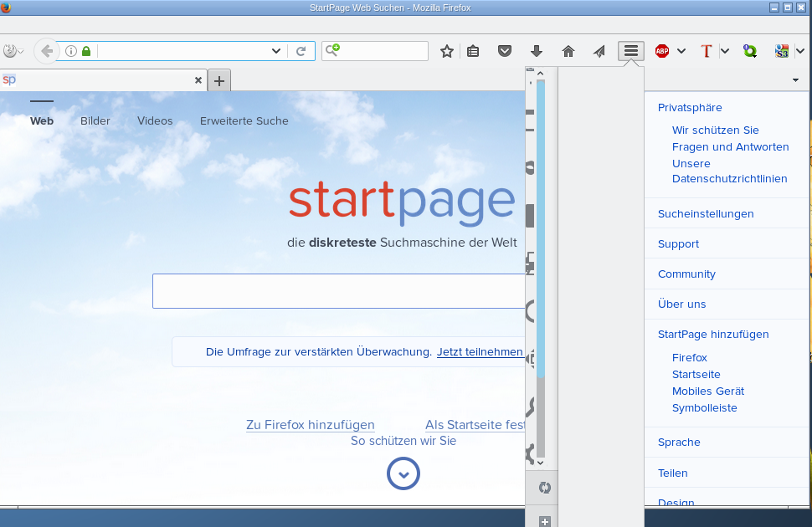
Task: Switch to the Videos search tab
Action: click(x=155, y=120)
